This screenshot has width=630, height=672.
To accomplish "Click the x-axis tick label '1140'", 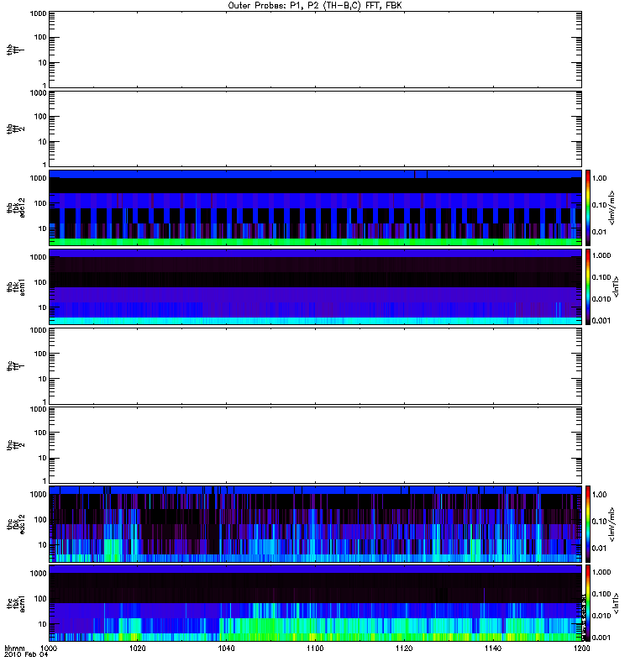I will click(x=493, y=648).
